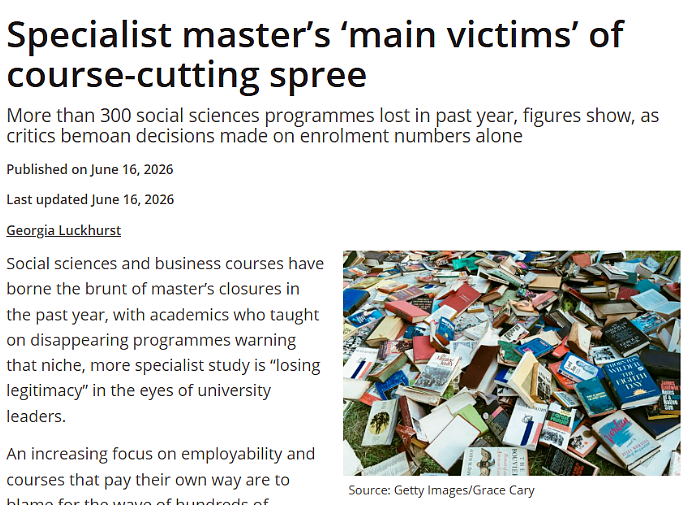689x508 pixels.
Task: Click the 'Published on June 16, 2026' line
Action: tap(90, 170)
